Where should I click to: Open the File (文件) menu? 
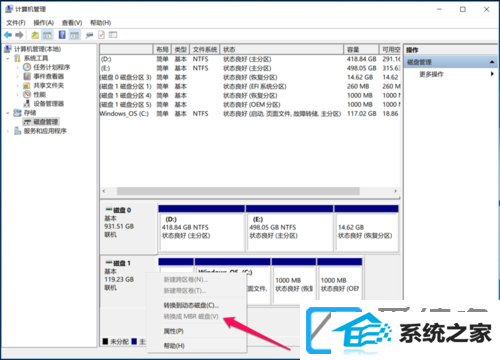pos(16,23)
